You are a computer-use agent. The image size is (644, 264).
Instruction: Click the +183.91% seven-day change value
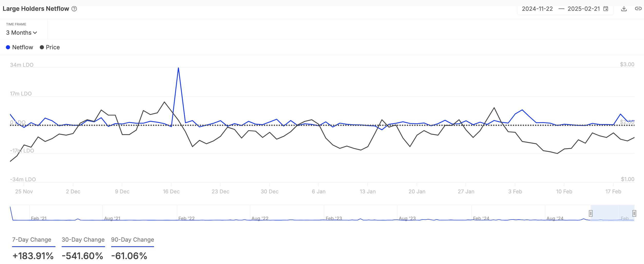click(x=33, y=256)
